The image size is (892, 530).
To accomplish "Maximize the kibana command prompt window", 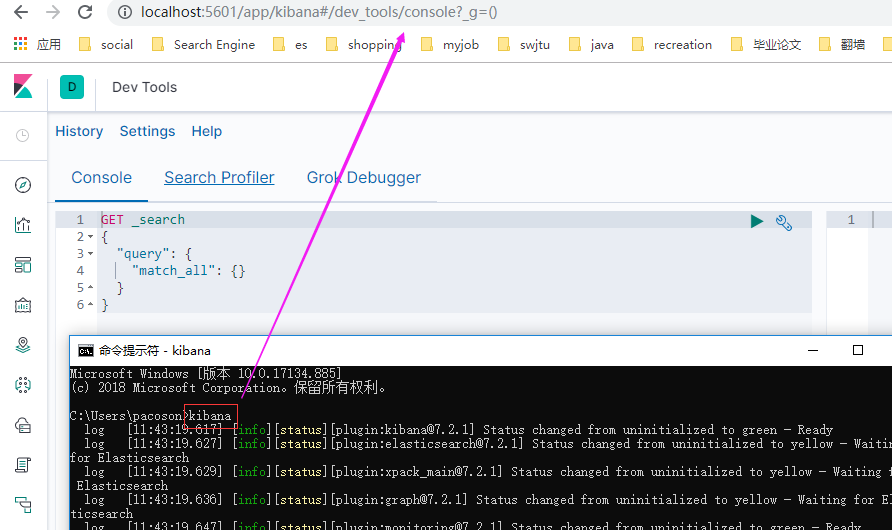I will point(858,350).
